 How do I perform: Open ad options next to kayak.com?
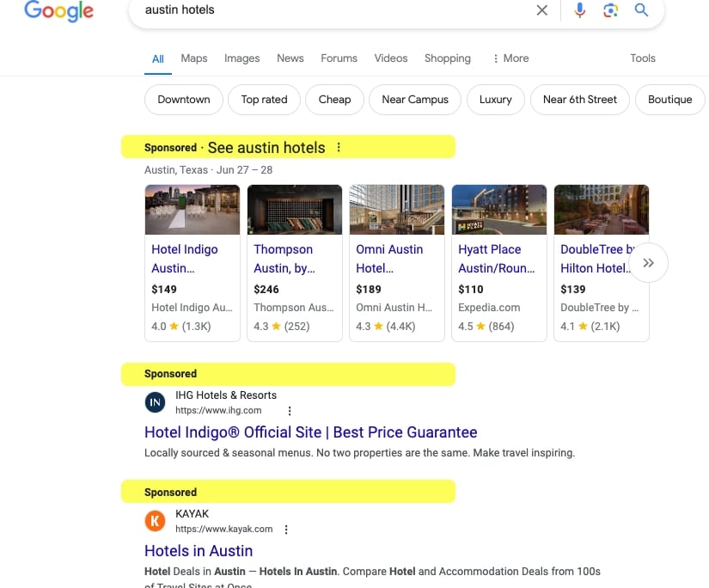coord(286,530)
